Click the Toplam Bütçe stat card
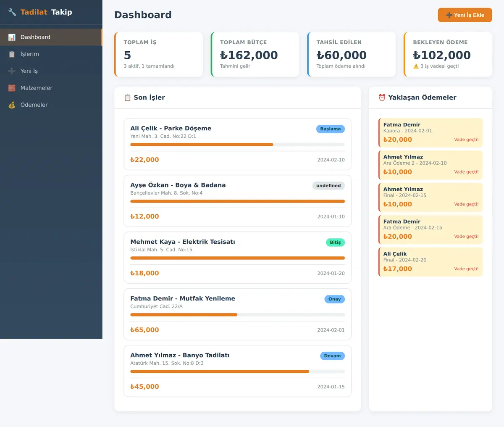 click(255, 55)
